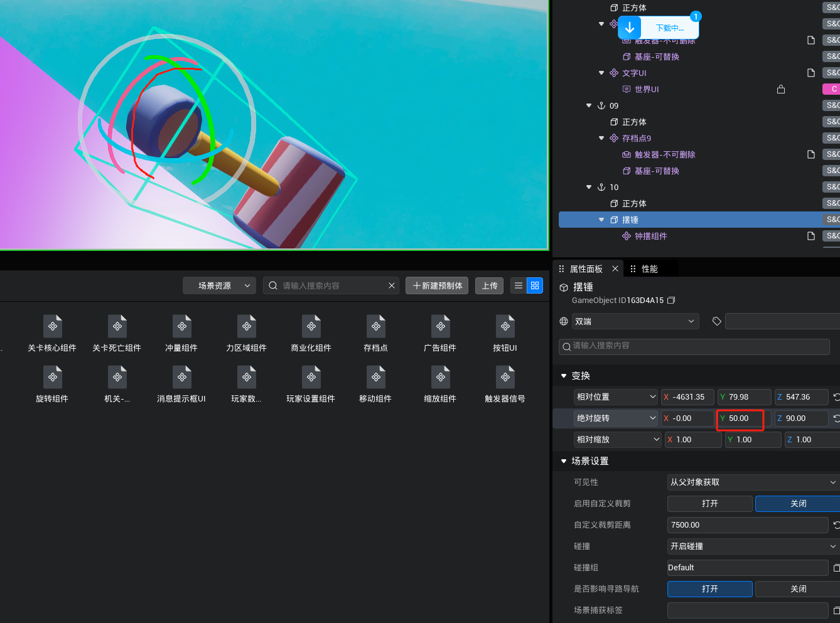Edit the 绝对旋转 Y value 50.00

745,418
